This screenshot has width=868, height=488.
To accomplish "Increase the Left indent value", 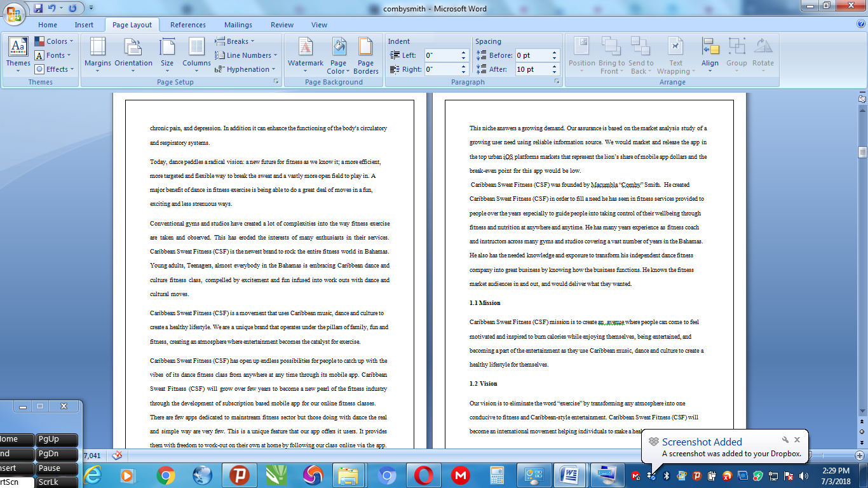I will pos(463,52).
